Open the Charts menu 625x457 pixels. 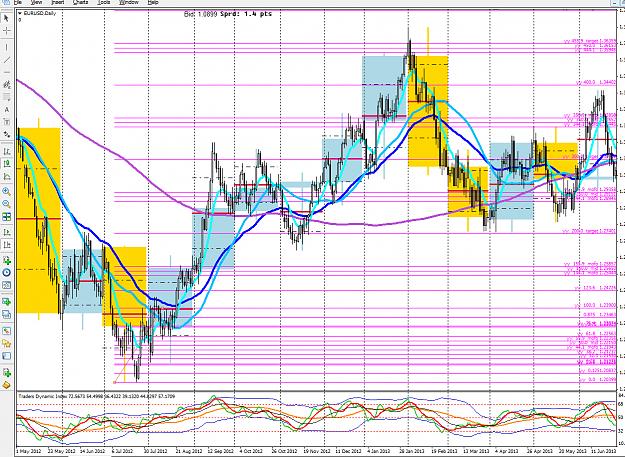[x=81, y=2]
